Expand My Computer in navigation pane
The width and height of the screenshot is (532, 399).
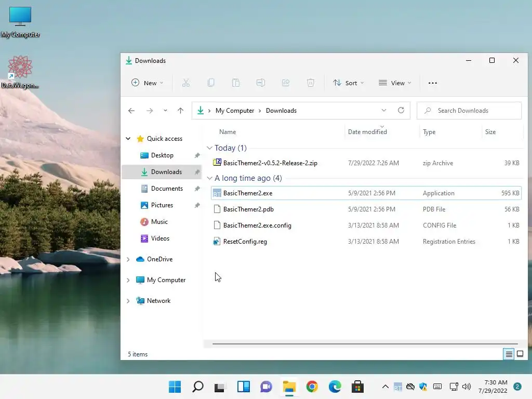click(128, 280)
